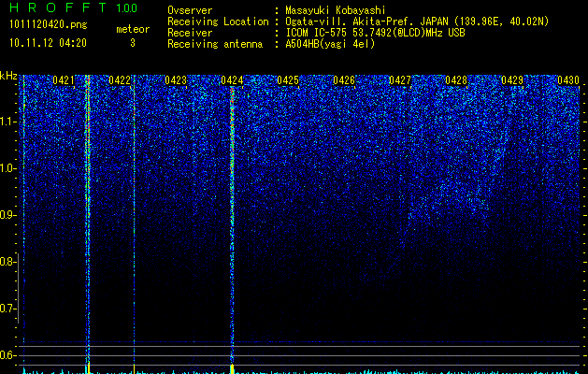Click the 0425 time marker
Viewport: 588px width, 374px height.
click(x=288, y=80)
